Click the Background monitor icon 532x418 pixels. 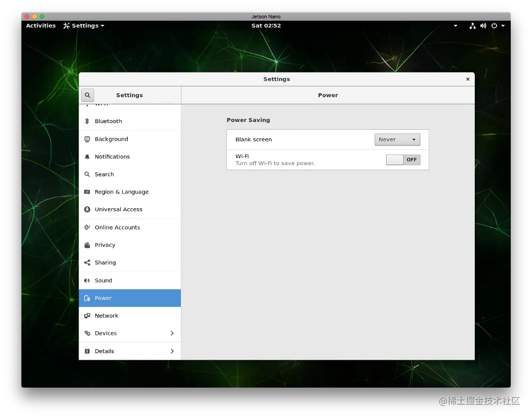(87, 139)
